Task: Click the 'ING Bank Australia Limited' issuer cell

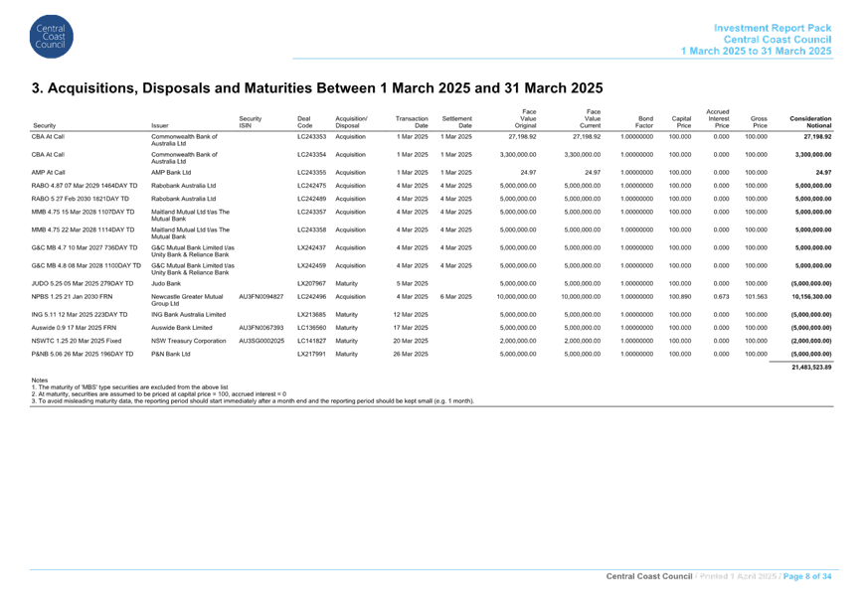Action: click(189, 315)
